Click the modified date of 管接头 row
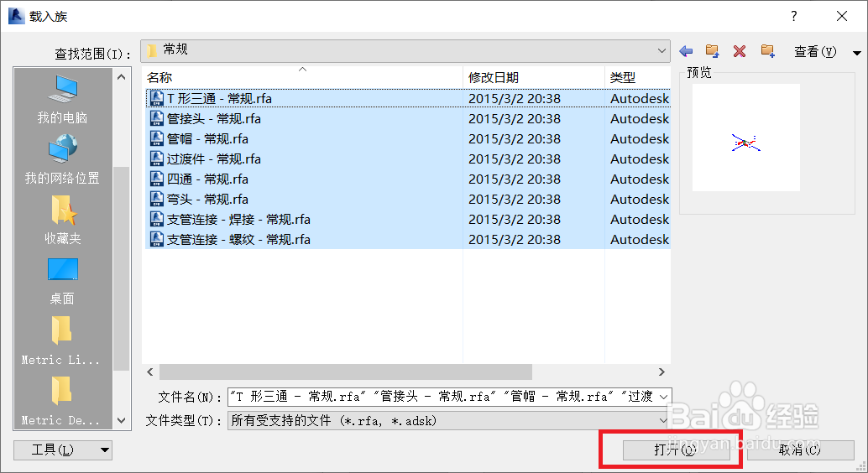The height and width of the screenshot is (473, 868). point(515,118)
